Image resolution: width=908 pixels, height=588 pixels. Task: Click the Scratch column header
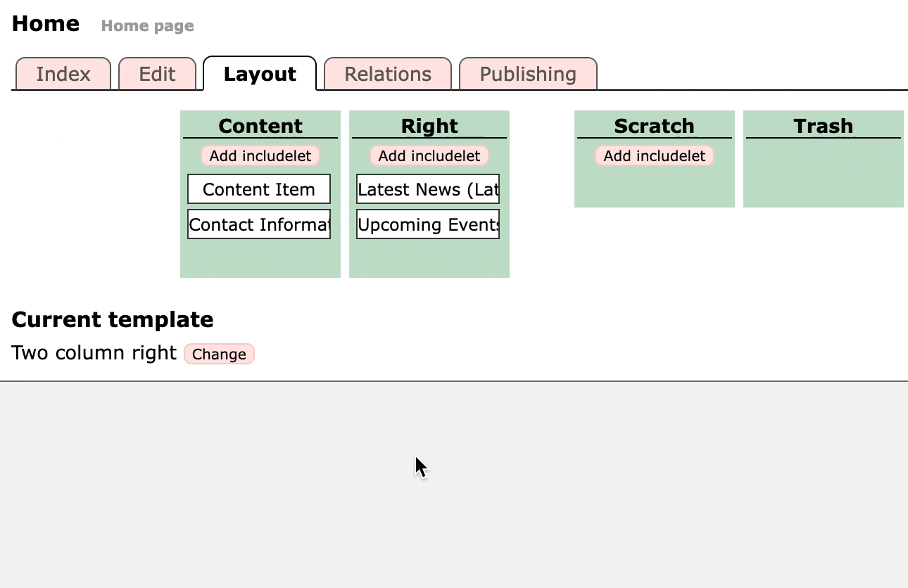pyautogui.click(x=654, y=125)
